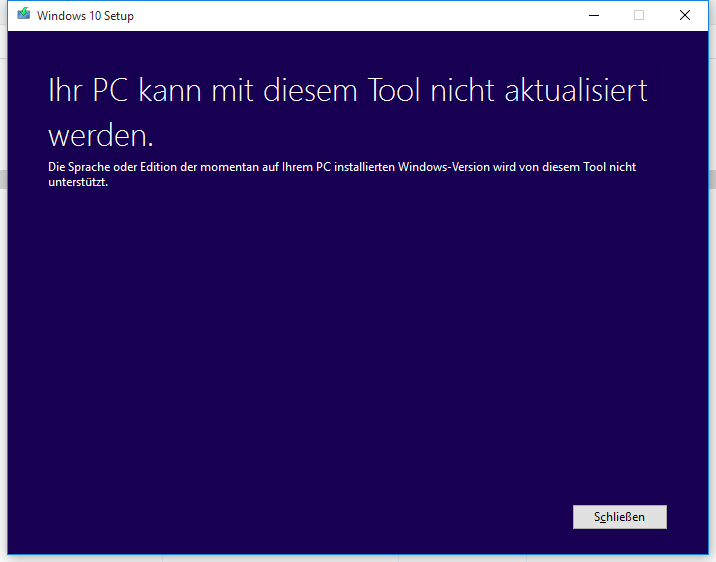
Task: Close the Windows 10 Setup window
Action: point(684,16)
